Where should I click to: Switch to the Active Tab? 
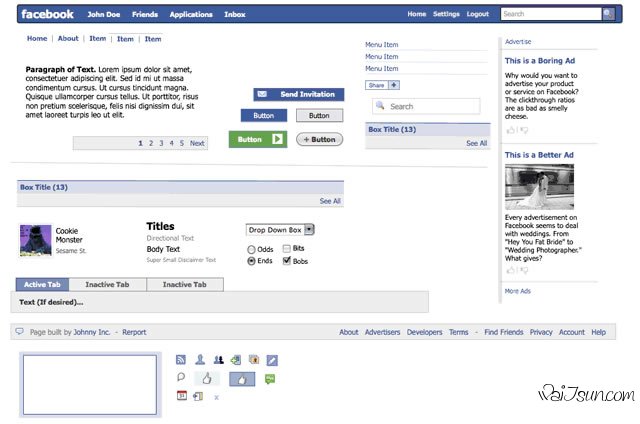click(42, 284)
